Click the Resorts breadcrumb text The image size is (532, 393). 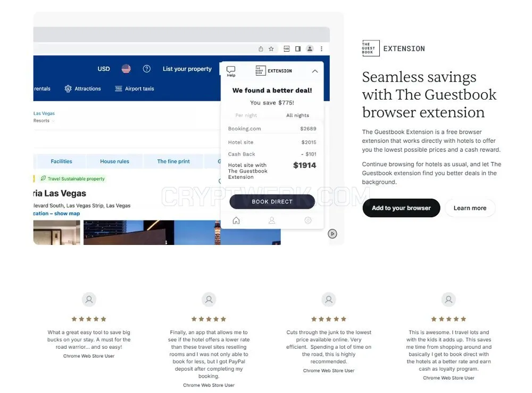click(x=41, y=120)
